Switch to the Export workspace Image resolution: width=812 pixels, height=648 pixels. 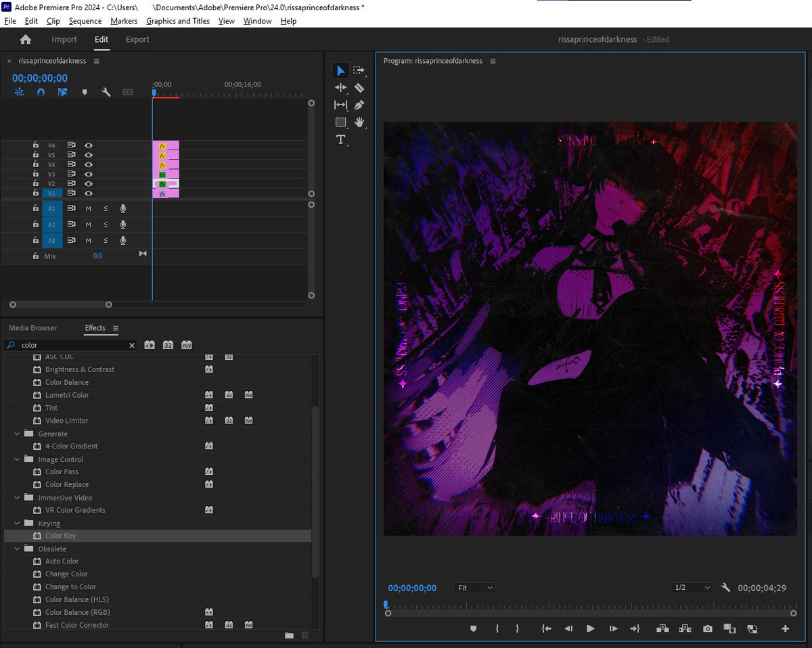coord(137,39)
